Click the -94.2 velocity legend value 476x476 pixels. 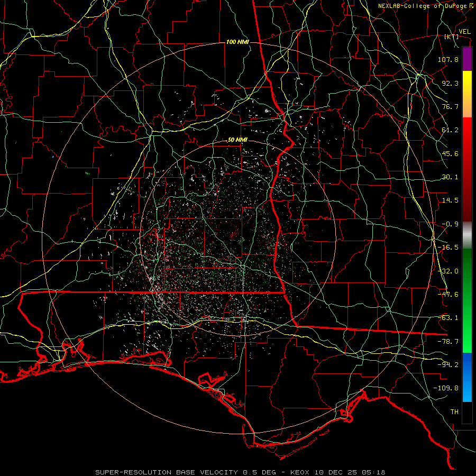pos(448,365)
